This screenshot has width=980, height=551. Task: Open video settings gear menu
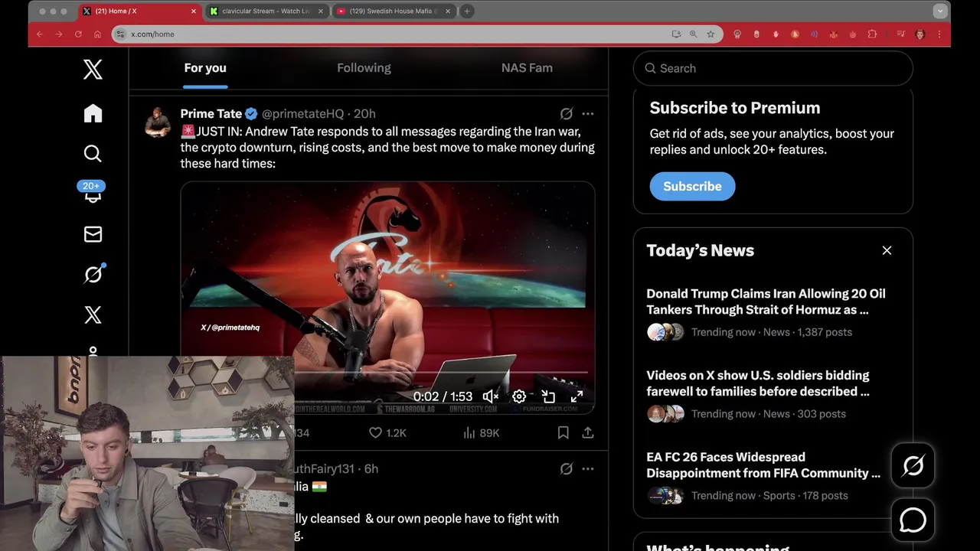click(x=519, y=396)
